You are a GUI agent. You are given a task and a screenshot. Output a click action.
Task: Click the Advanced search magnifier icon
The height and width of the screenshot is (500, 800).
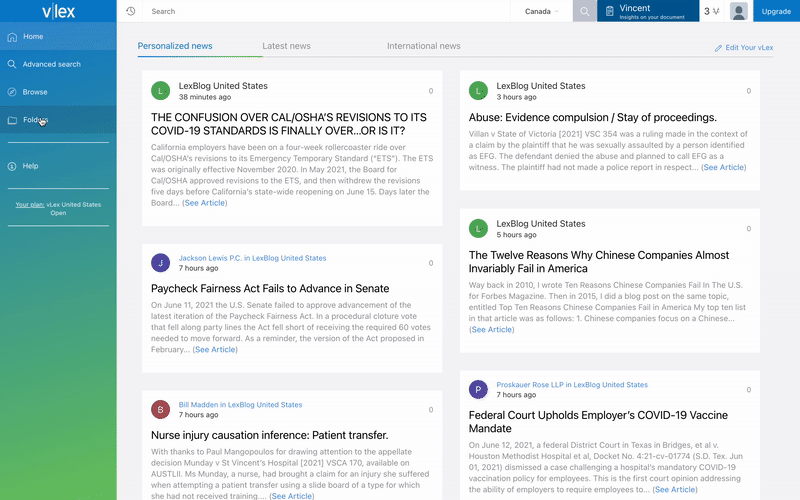tap(12, 64)
